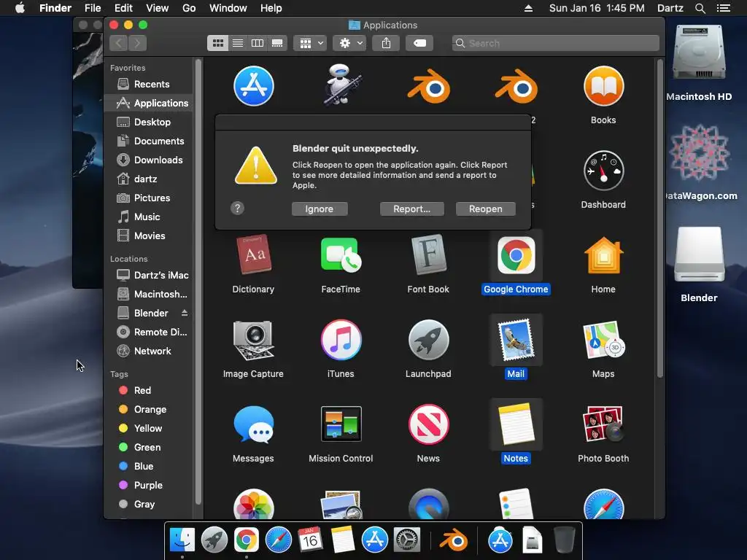Open the File menu
Screen dimensions: 747x560
tap(93, 8)
